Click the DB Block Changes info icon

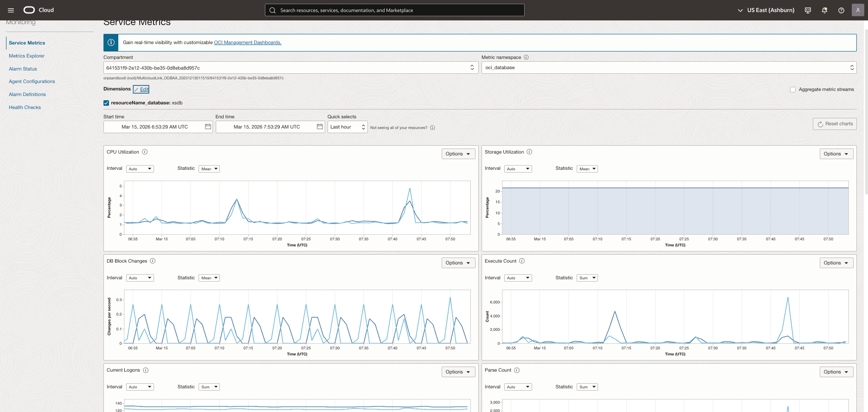coord(153,261)
